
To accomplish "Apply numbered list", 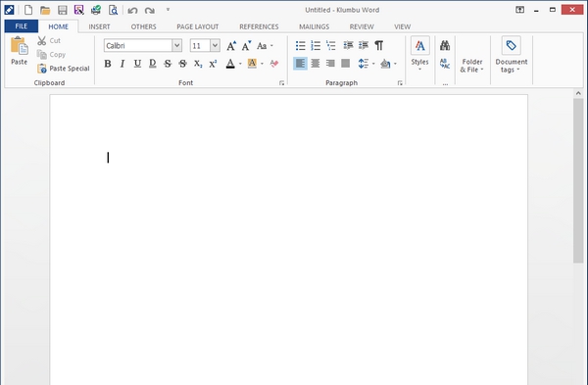I will coord(316,46).
